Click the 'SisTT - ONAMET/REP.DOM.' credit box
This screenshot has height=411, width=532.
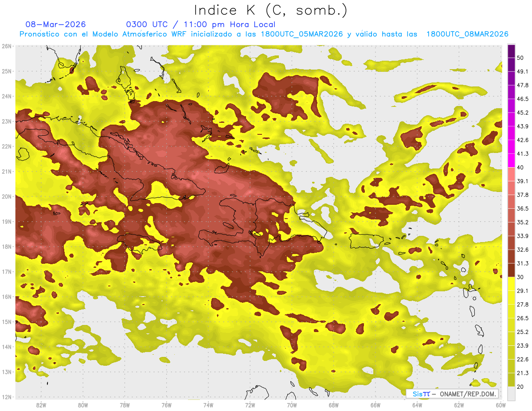(x=452, y=394)
